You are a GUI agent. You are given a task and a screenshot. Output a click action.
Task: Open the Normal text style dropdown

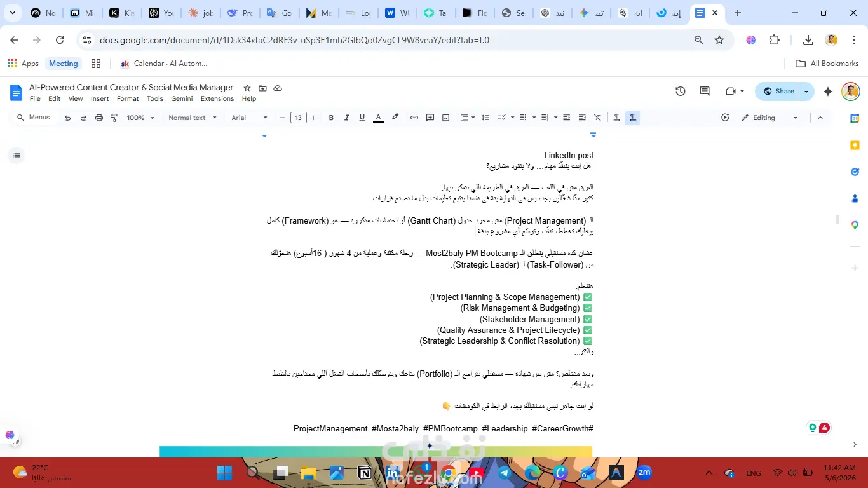[x=193, y=118]
